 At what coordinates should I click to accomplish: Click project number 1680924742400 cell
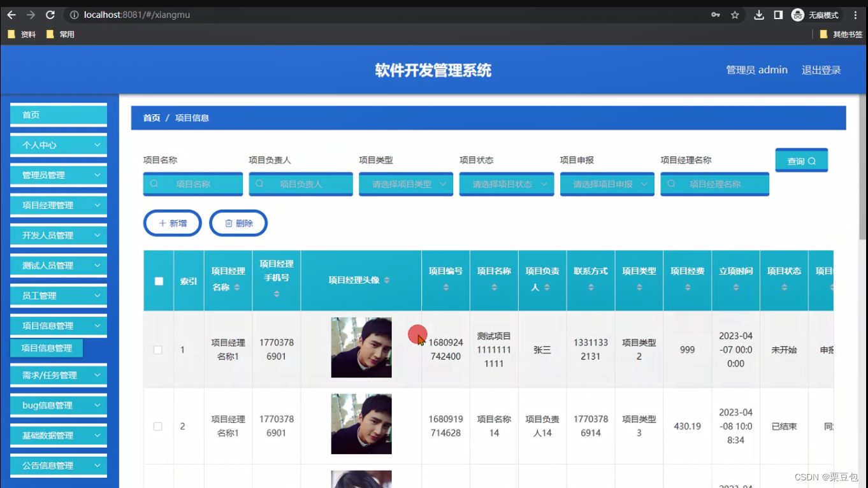click(445, 350)
